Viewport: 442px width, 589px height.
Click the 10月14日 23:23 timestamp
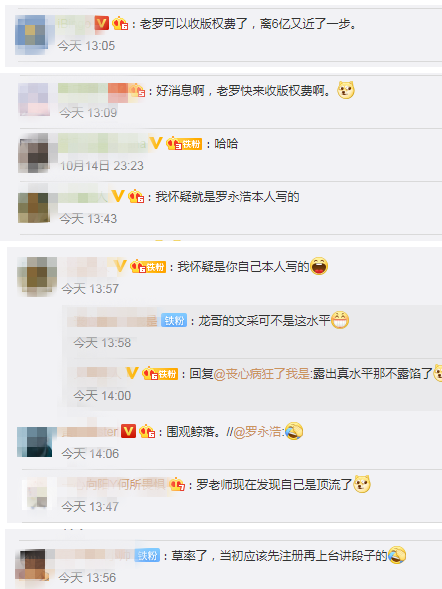coord(102,166)
